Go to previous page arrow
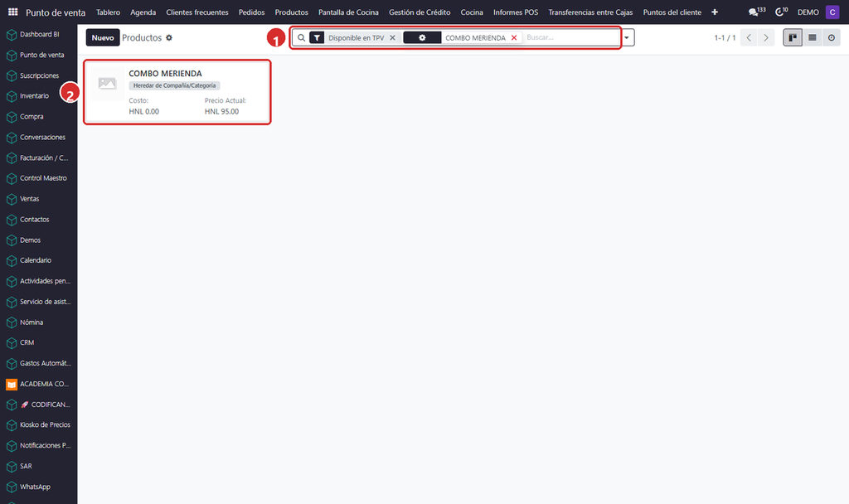Image resolution: width=849 pixels, height=504 pixels. [749, 38]
